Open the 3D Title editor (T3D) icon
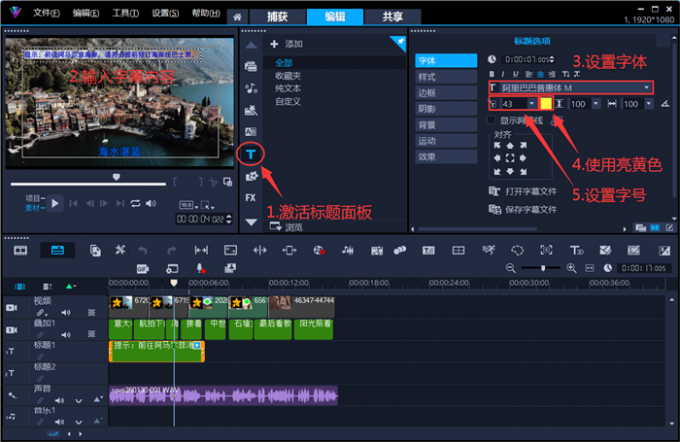The image size is (680, 442). click(576, 250)
